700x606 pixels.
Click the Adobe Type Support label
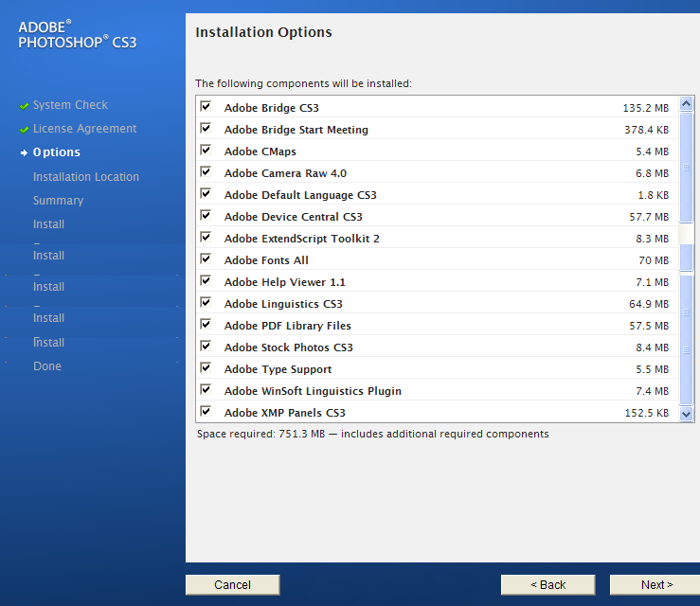point(278,369)
